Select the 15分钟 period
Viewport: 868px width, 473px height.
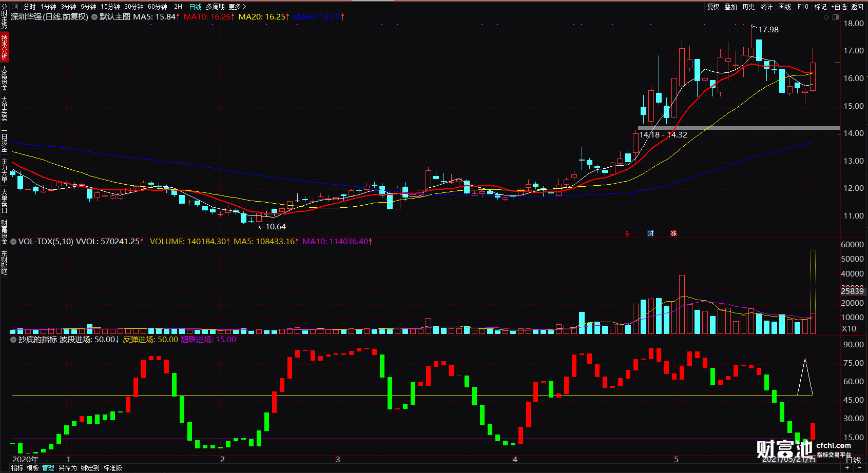pyautogui.click(x=110, y=7)
